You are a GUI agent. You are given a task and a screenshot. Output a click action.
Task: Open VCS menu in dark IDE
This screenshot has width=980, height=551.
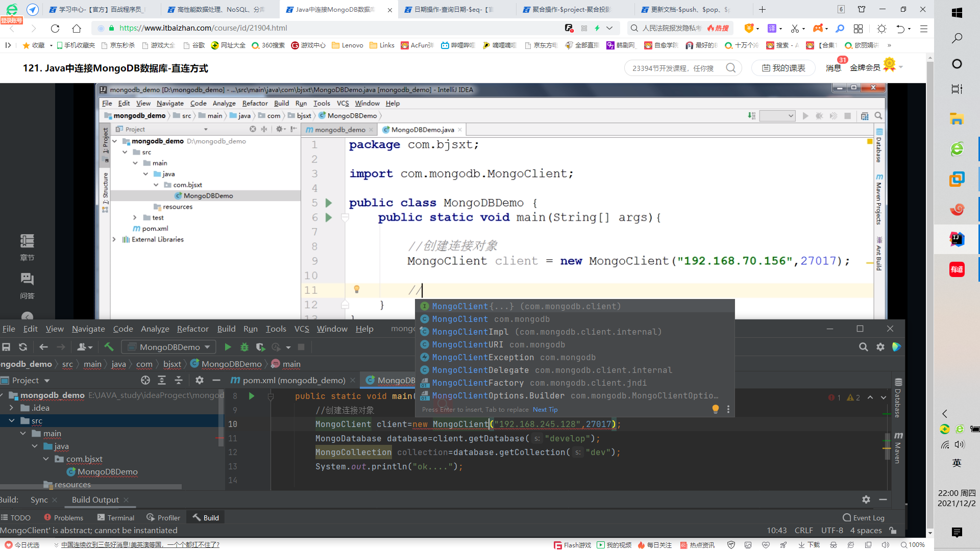(x=302, y=329)
